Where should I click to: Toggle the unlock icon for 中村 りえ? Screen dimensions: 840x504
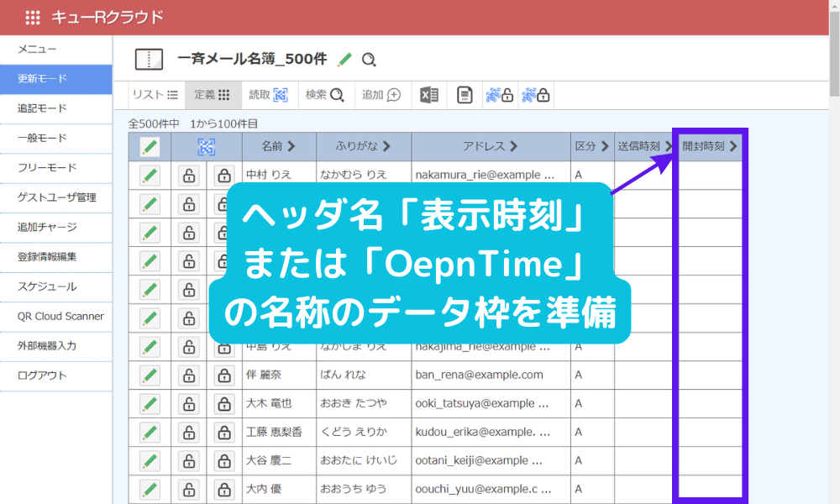[188, 176]
